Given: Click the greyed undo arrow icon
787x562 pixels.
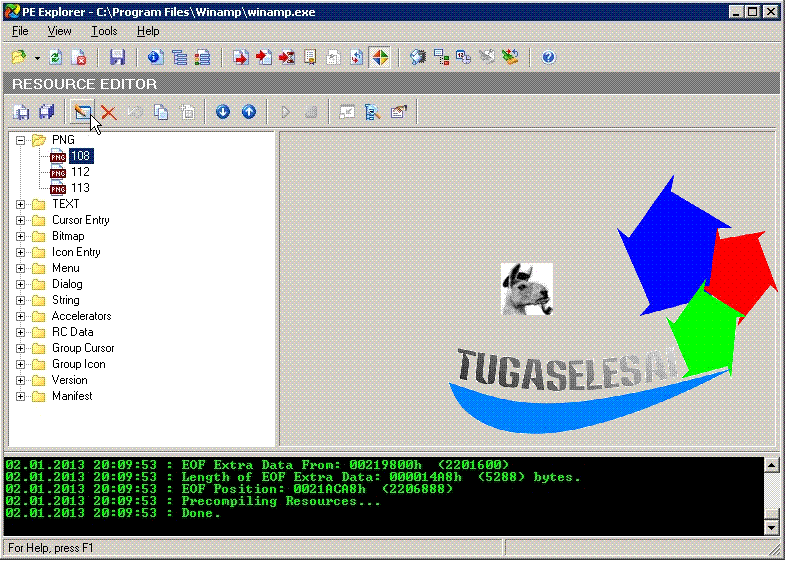Looking at the screenshot, I should click(x=135, y=112).
